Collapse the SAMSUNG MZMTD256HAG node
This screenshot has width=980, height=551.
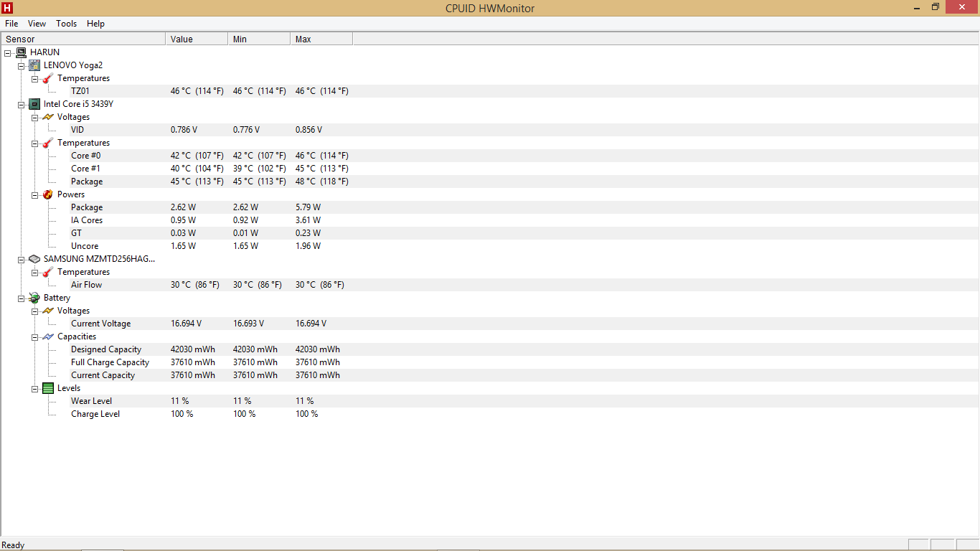(x=21, y=259)
